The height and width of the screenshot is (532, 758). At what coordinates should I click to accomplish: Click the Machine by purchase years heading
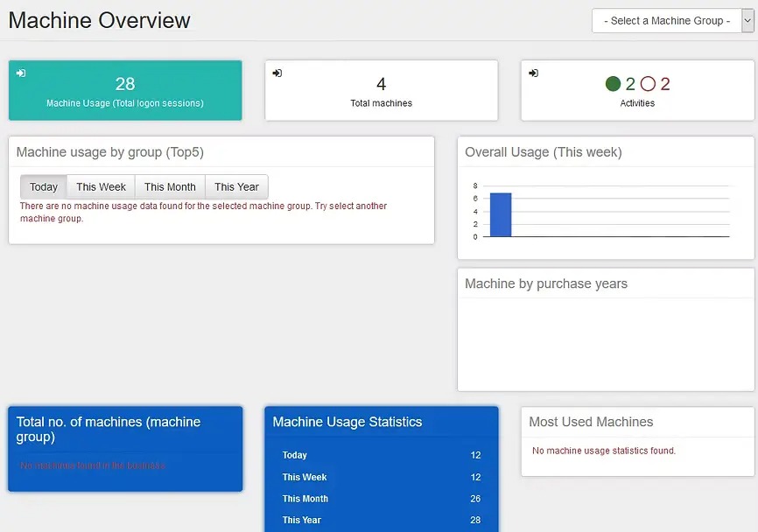[x=546, y=283]
